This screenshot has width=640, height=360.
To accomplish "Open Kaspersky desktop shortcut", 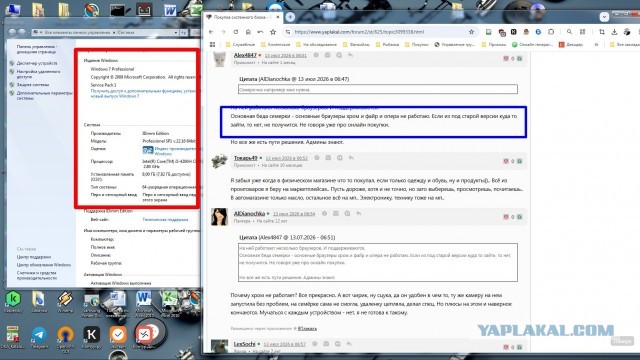I will tap(13, 302).
